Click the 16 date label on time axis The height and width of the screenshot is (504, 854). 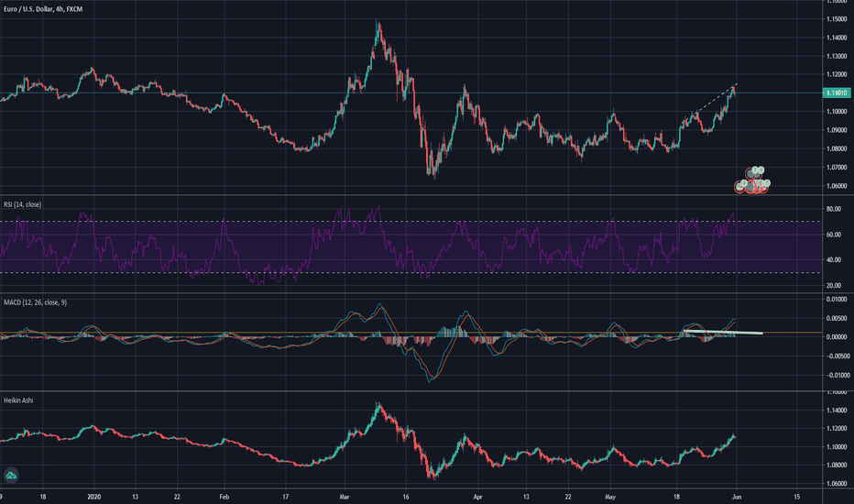click(x=406, y=497)
